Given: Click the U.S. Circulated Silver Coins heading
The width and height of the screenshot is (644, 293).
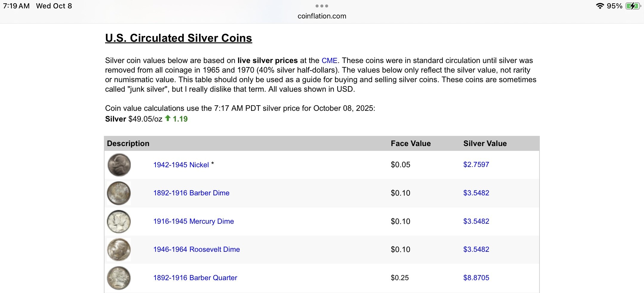Looking at the screenshot, I should click(x=179, y=38).
